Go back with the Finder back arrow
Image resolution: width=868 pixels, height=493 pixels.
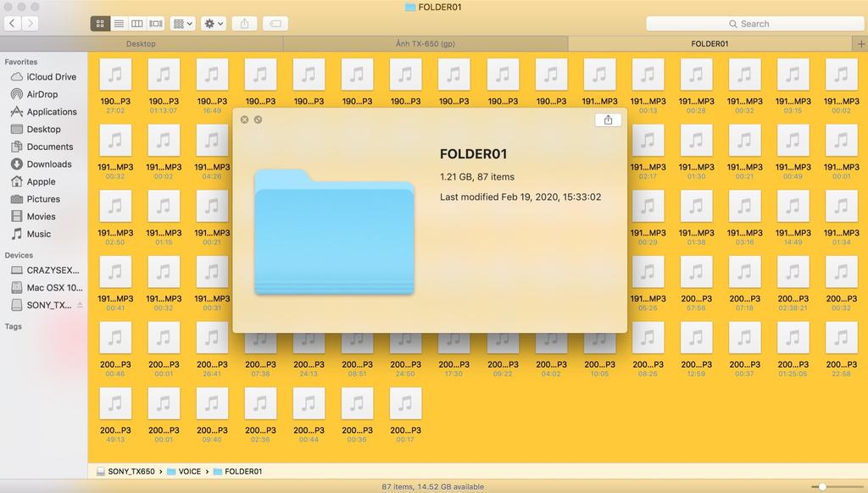click(x=13, y=23)
